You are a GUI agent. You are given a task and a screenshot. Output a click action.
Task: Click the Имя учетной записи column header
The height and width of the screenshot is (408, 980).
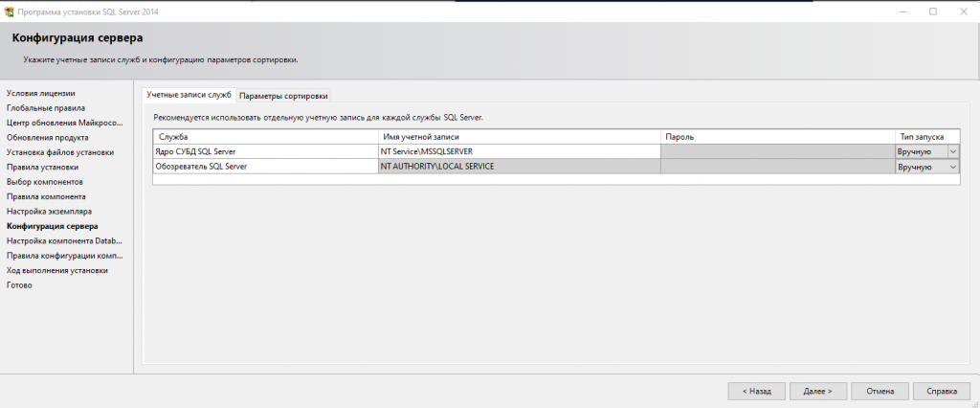tap(519, 136)
